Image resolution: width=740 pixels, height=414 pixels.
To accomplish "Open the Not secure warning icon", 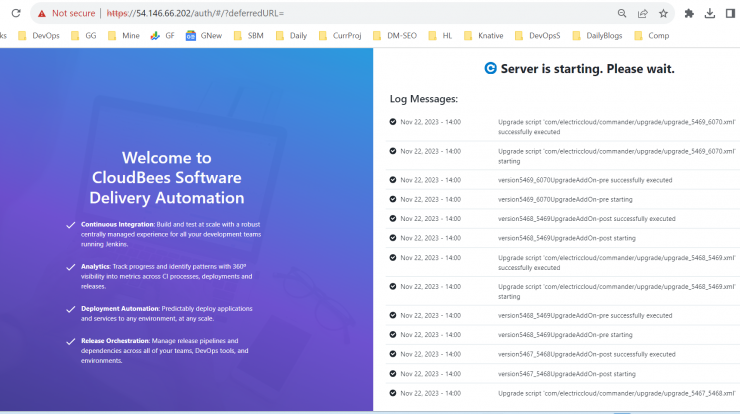I will tap(42, 14).
